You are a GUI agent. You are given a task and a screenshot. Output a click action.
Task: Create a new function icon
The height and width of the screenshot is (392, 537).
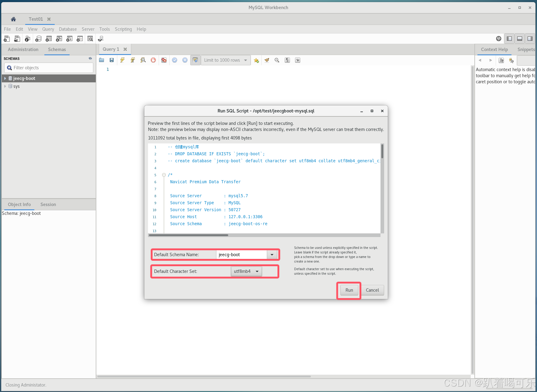(x=80, y=39)
